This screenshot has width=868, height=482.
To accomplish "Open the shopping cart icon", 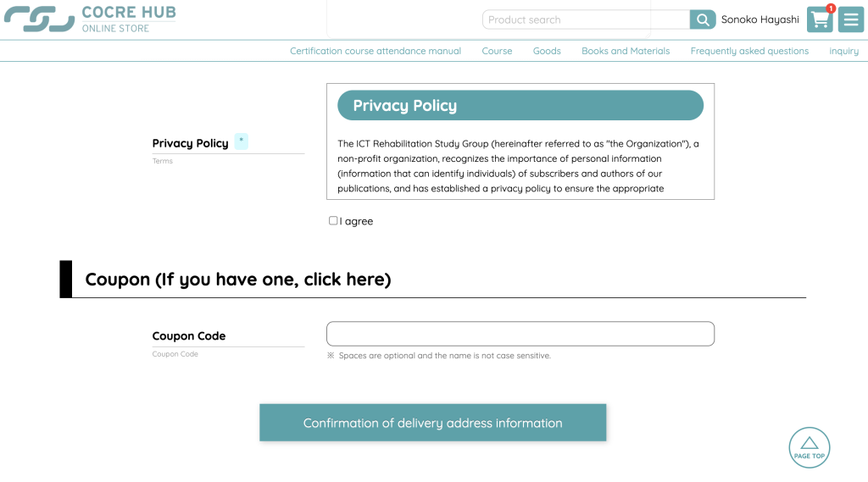I will click(x=819, y=20).
